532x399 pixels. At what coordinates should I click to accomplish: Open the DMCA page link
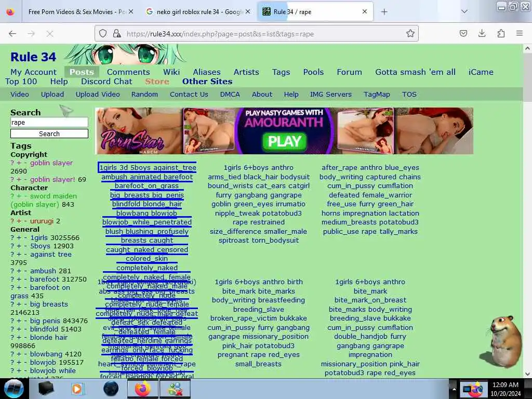(x=230, y=95)
